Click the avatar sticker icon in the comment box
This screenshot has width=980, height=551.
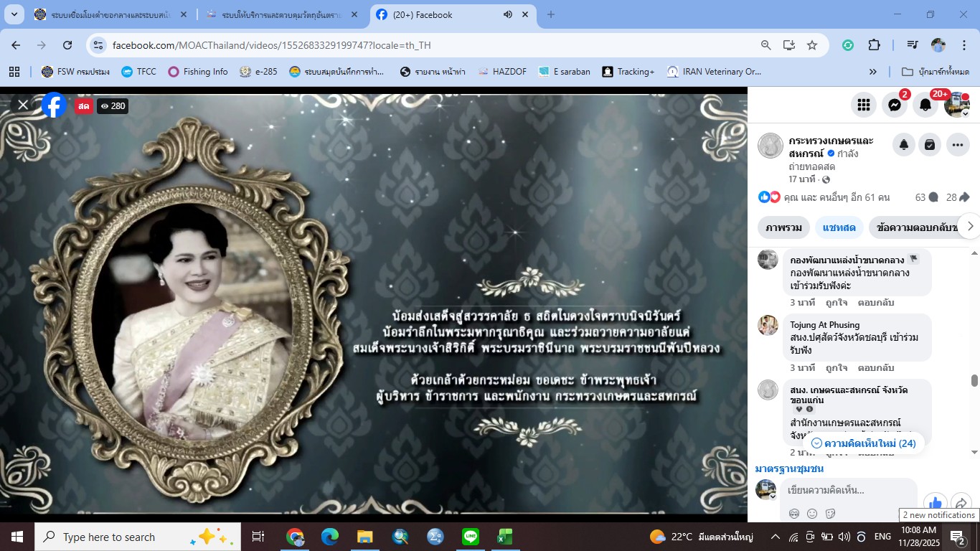794,513
